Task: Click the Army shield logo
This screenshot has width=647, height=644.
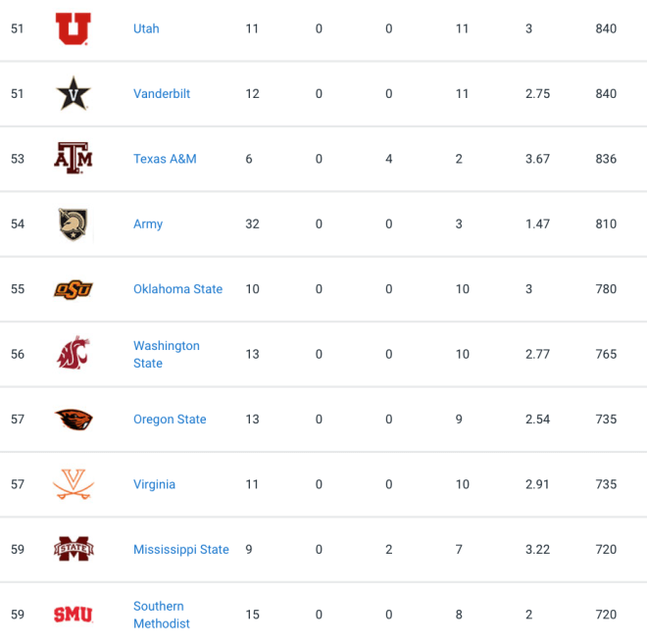Action: pyautogui.click(x=74, y=224)
